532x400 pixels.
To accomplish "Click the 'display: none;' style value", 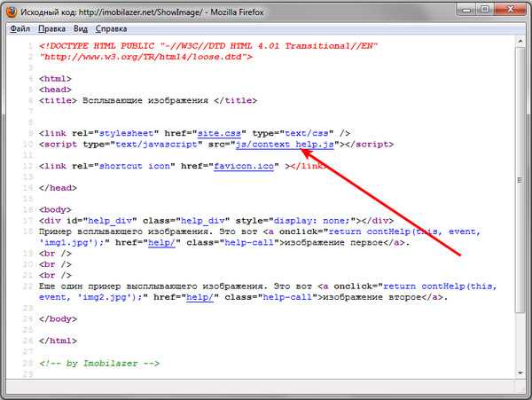I will pos(312,221).
